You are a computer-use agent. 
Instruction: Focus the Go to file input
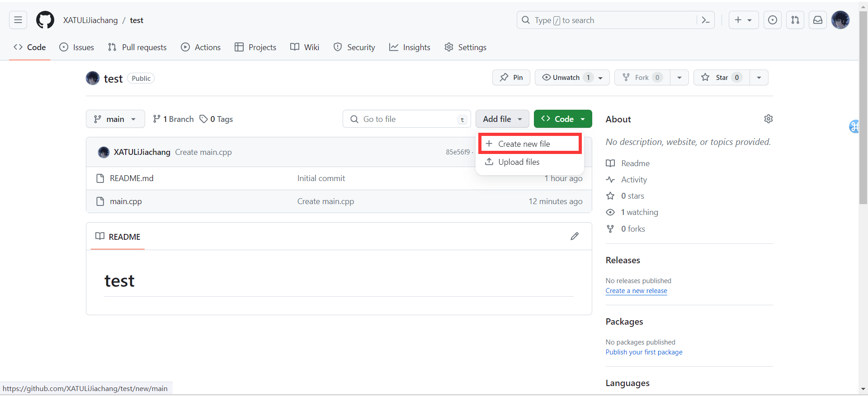(x=406, y=119)
